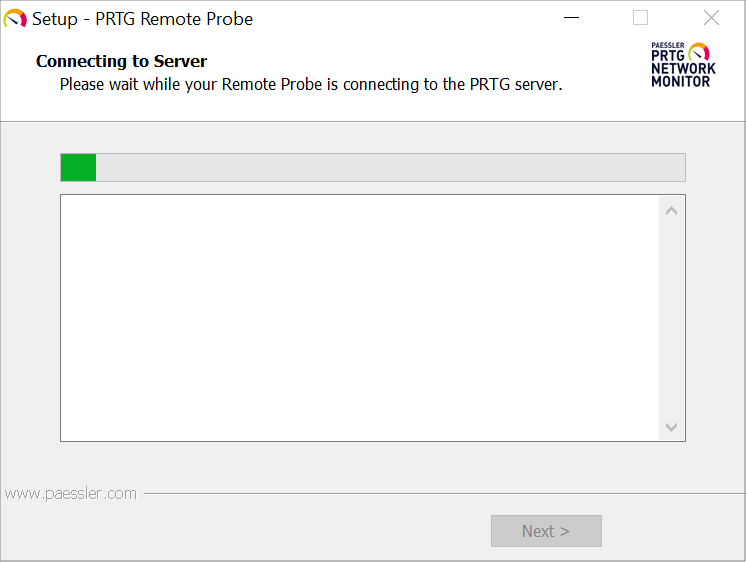Click the large PRTG letters in the logo
Image resolution: width=746 pixels, height=562 pixels.
[668, 57]
